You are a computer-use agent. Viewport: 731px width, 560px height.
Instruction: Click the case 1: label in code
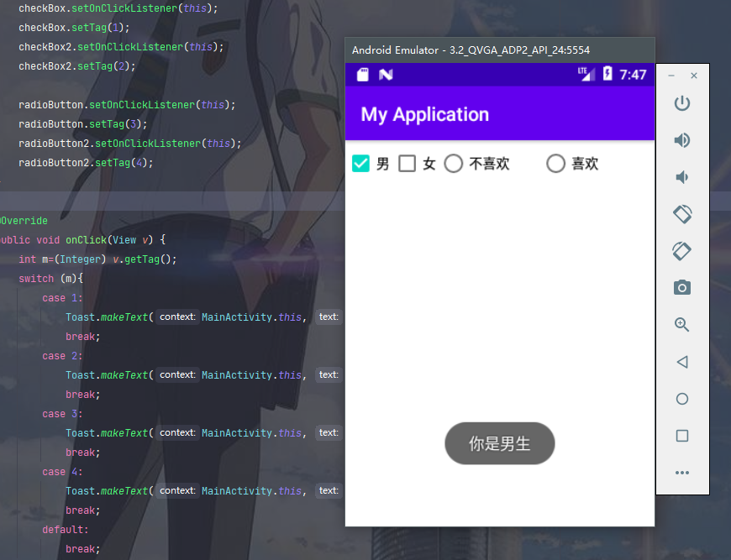coord(62,298)
